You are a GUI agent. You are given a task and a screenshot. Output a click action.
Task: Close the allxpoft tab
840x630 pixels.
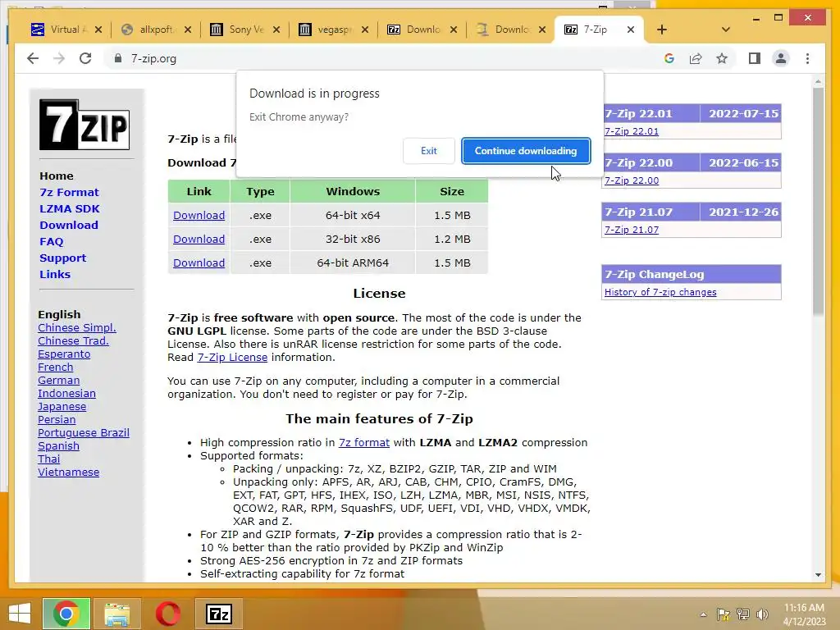pos(188,30)
